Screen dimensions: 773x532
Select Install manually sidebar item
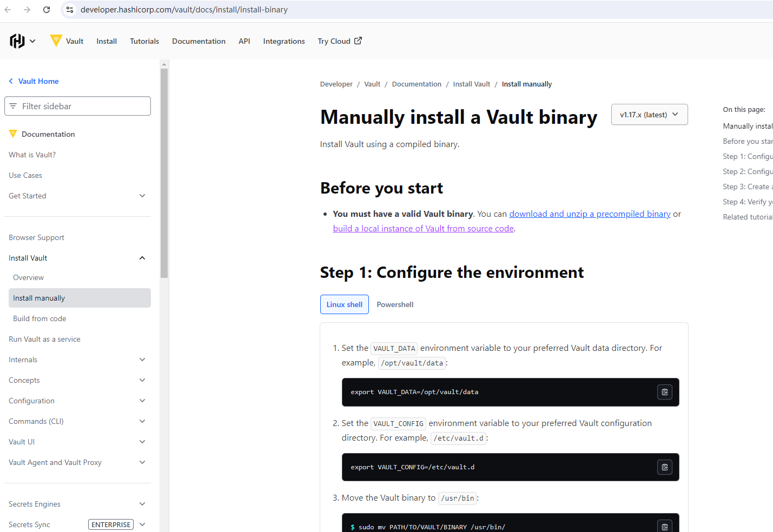[80, 298]
